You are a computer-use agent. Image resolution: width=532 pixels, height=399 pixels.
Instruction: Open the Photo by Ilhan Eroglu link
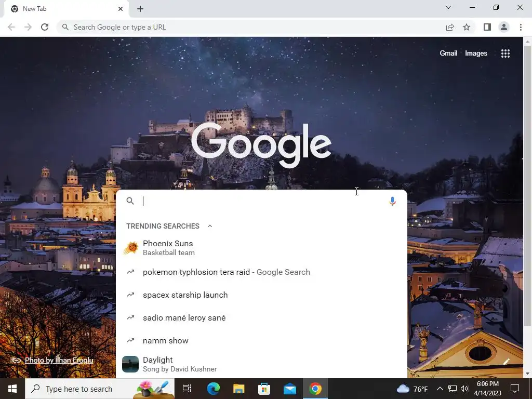(59, 361)
